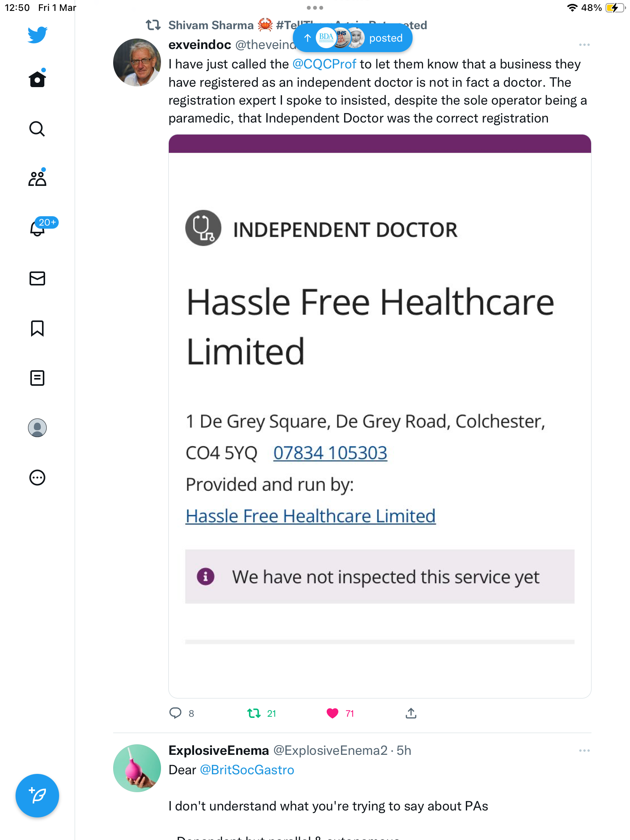Open the @BritSocGastro mention link
Image resolution: width=630 pixels, height=840 pixels.
pyautogui.click(x=247, y=770)
